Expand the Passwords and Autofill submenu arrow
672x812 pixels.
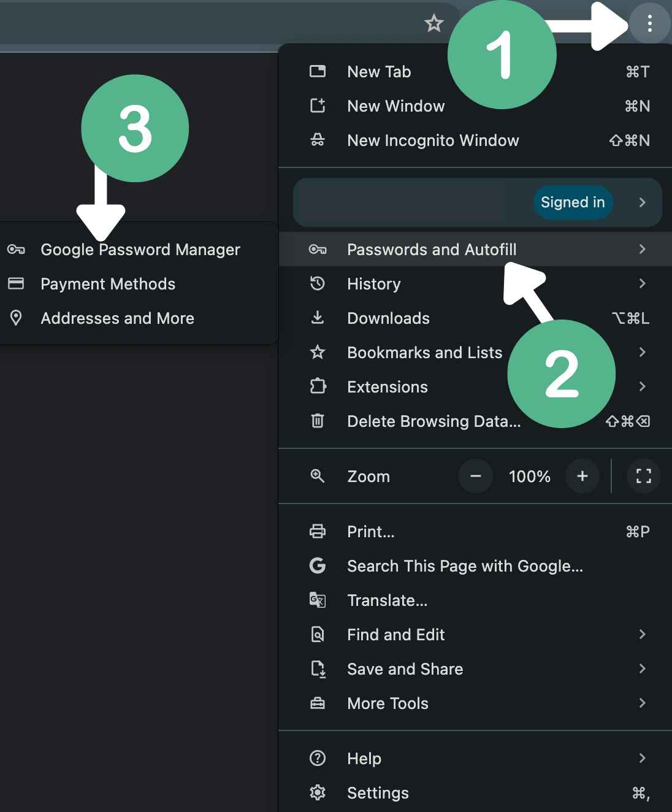(x=642, y=249)
